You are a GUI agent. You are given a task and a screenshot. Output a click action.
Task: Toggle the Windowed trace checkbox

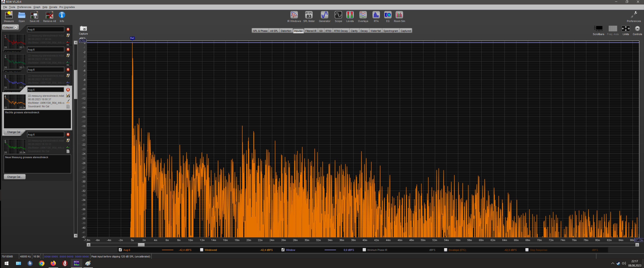(x=202, y=250)
